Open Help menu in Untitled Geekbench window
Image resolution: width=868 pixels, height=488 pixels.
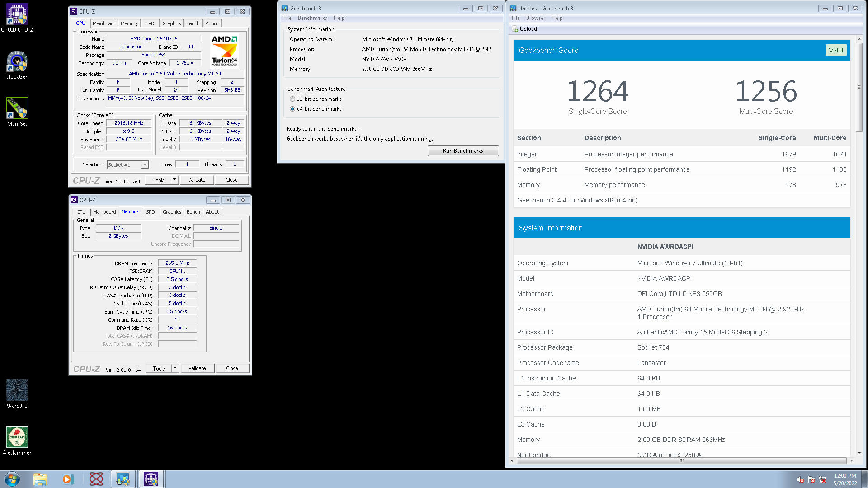557,18
